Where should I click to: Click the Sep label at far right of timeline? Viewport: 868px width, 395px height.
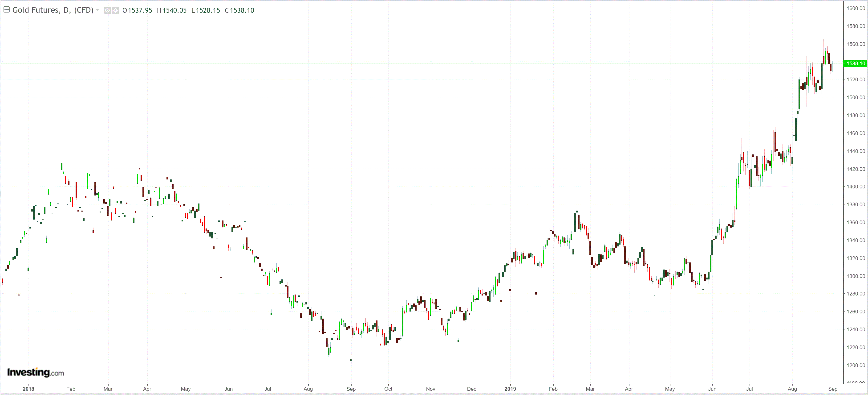pyautogui.click(x=833, y=389)
